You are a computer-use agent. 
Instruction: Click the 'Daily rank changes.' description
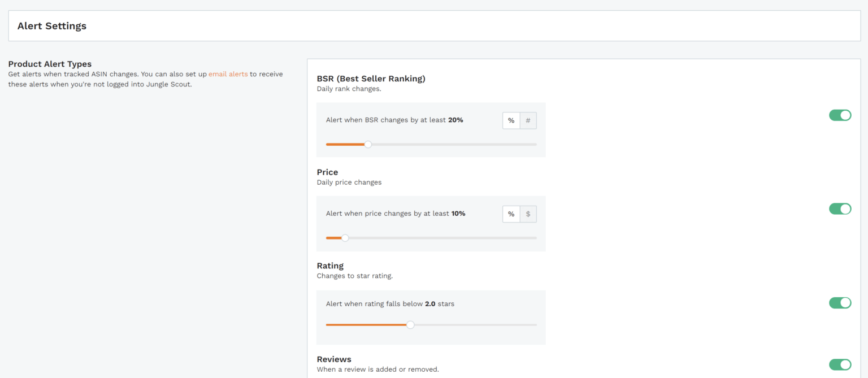click(349, 89)
